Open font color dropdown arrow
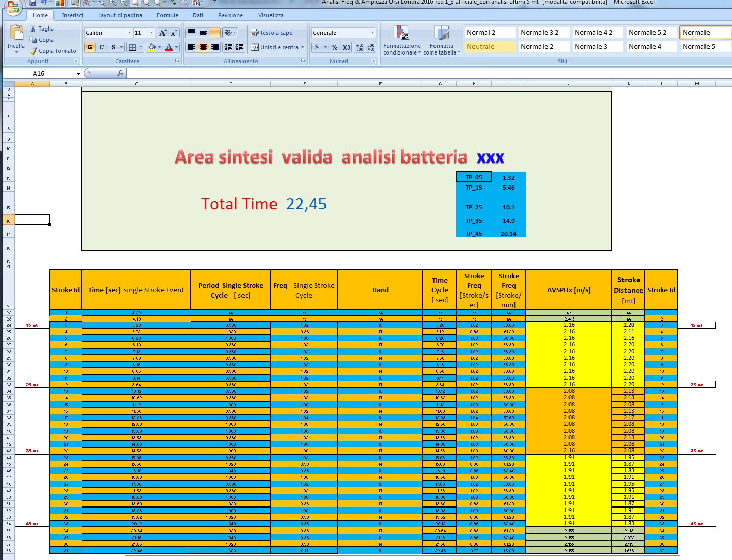 pos(177,47)
